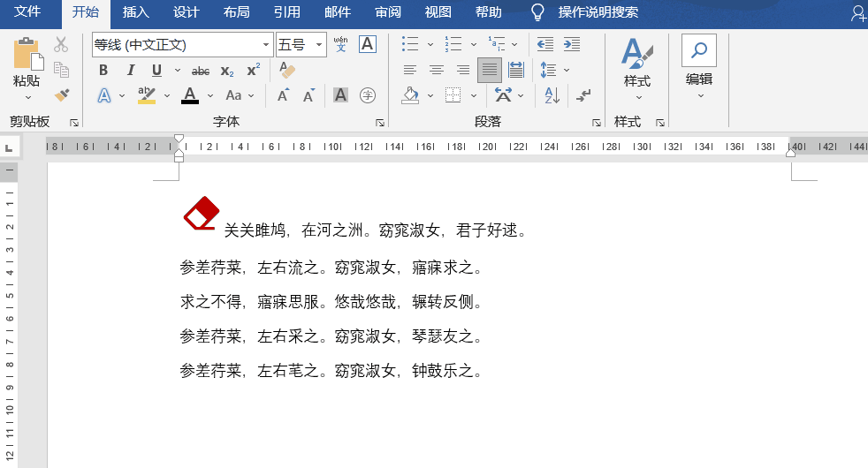The width and height of the screenshot is (868, 468).
Task: Open the 文件 tab
Action: coord(27,12)
